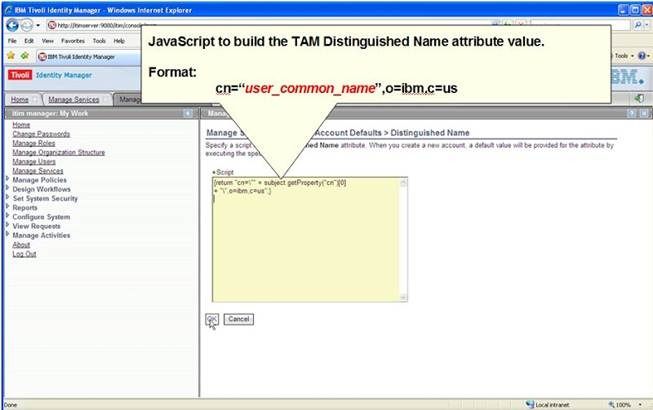Expand the View Requests tree node
The height and width of the screenshot is (410, 653).
tap(7, 225)
